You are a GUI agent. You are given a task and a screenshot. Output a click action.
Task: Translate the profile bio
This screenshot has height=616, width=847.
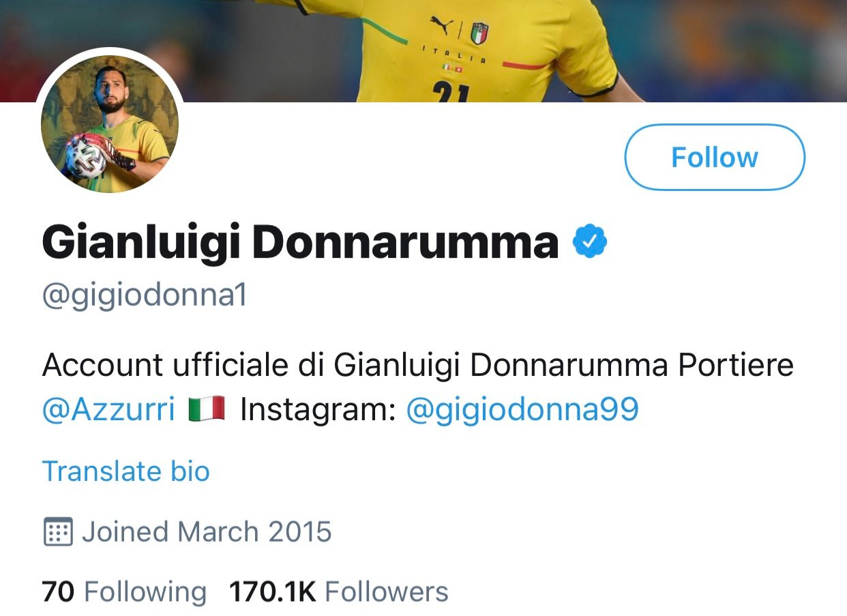click(x=125, y=471)
